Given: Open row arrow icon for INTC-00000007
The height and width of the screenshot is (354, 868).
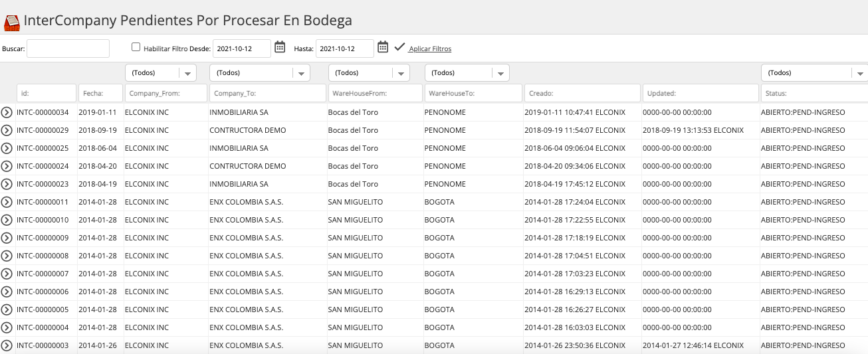Looking at the screenshot, I should pyautogui.click(x=7, y=274).
